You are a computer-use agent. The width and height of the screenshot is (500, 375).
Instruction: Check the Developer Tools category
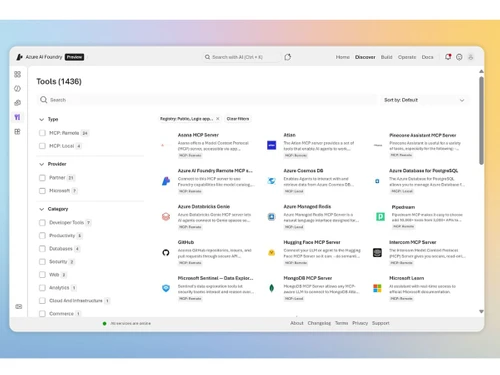point(42,222)
